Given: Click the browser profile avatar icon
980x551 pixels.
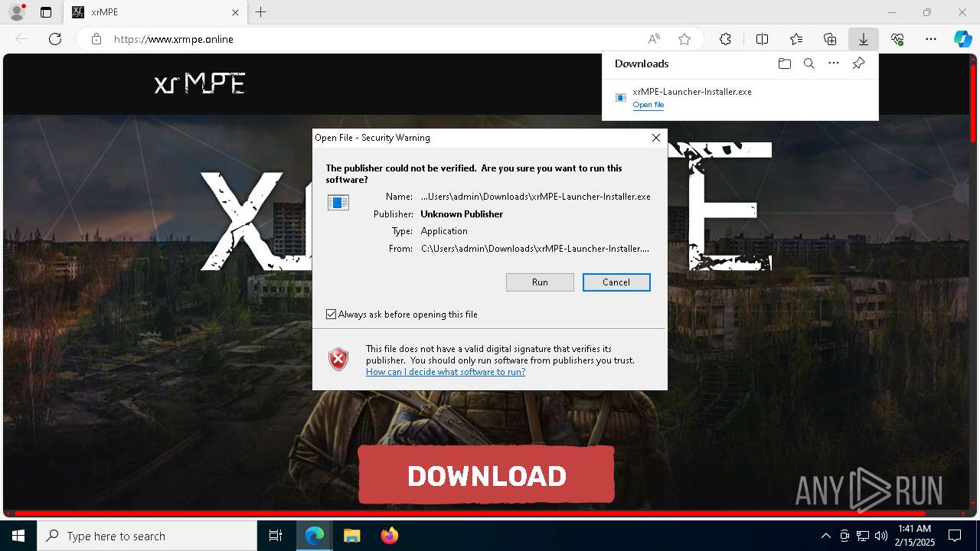Looking at the screenshot, I should point(16,12).
